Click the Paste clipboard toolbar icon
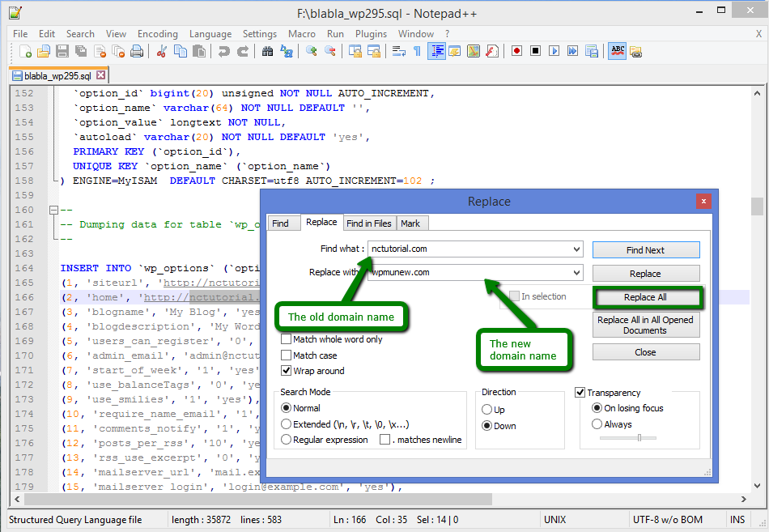 click(x=198, y=51)
